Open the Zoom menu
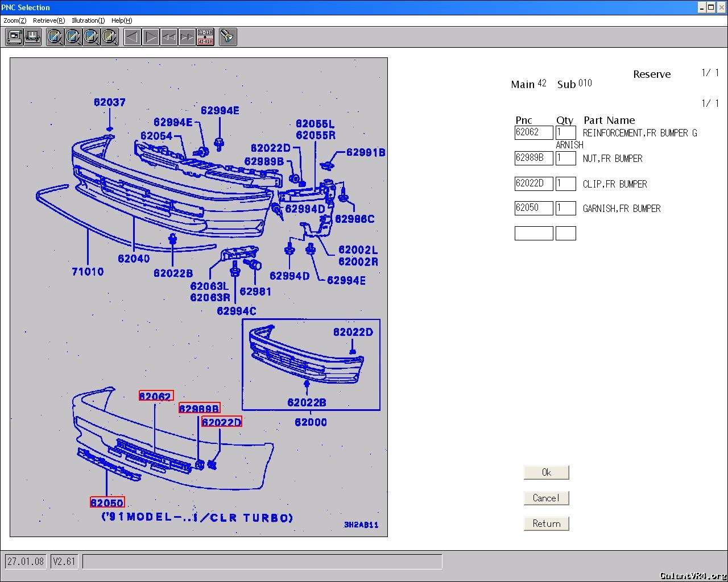The image size is (728, 582). click(x=15, y=20)
